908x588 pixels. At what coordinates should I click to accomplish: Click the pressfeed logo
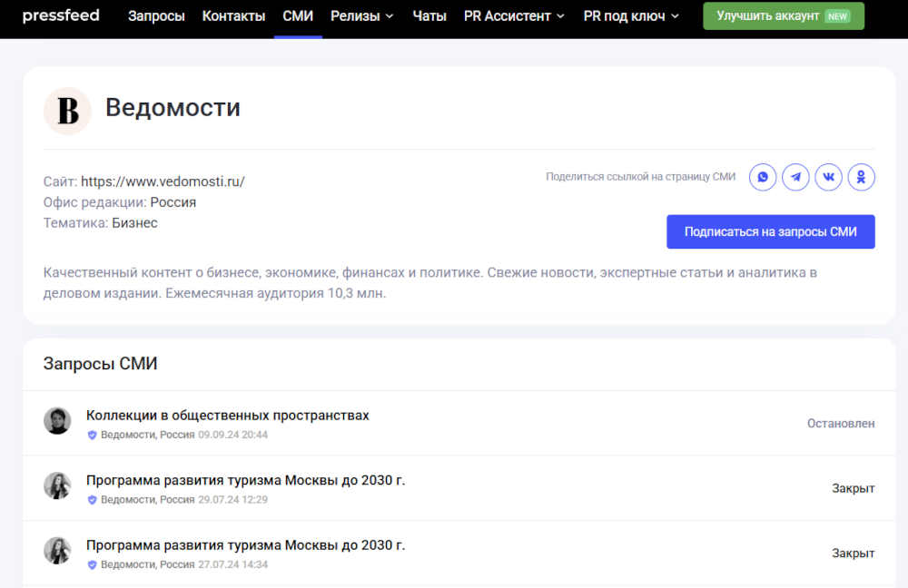click(61, 15)
